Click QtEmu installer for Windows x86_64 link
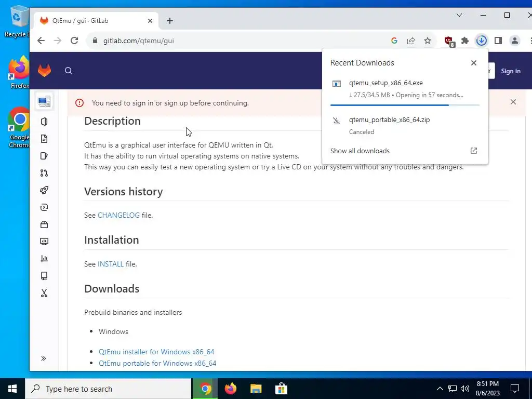532x399 pixels. pyautogui.click(x=156, y=352)
